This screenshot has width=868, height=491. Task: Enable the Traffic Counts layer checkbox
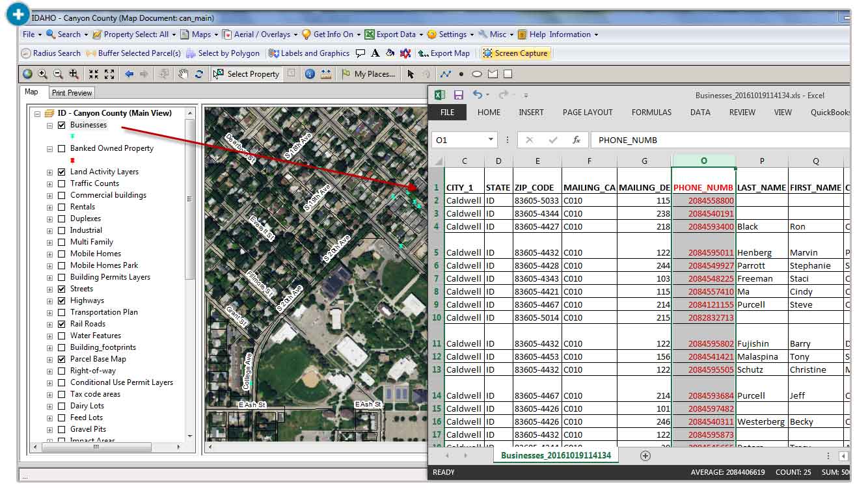(62, 183)
